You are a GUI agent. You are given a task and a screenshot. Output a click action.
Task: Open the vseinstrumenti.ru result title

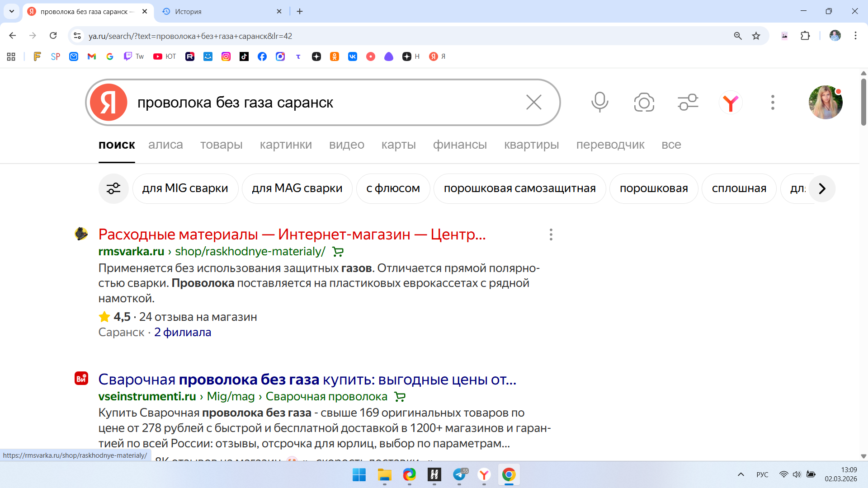pos(307,380)
